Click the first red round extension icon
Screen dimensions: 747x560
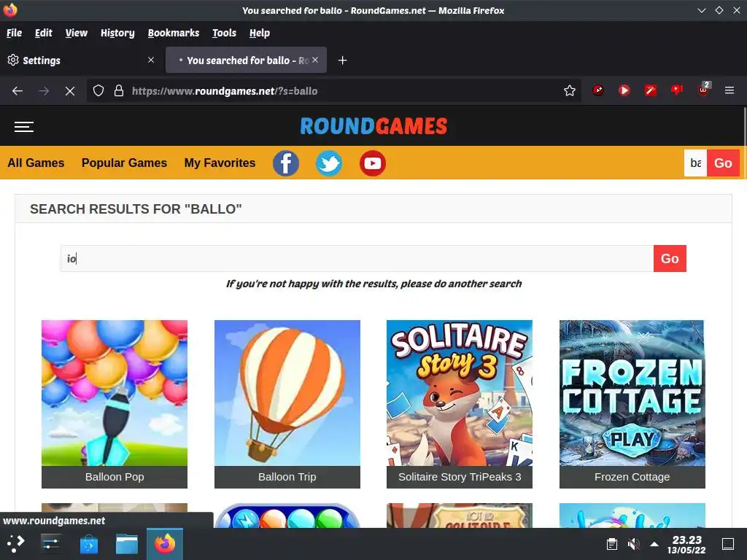pyautogui.click(x=598, y=90)
